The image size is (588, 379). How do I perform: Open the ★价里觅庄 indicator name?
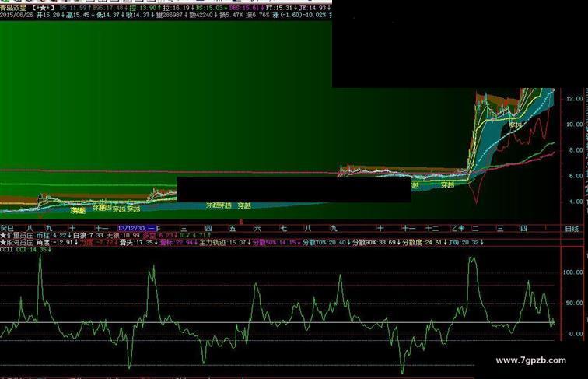(16, 235)
